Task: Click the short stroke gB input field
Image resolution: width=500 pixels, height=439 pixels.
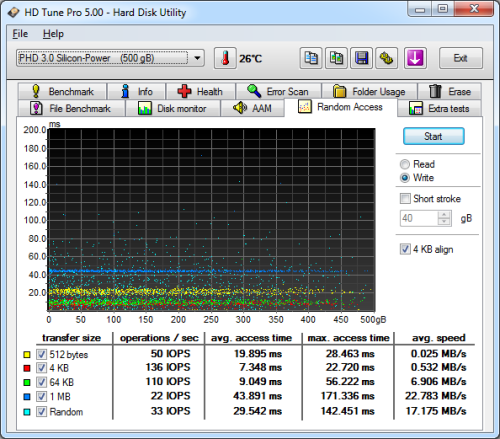Action: (419, 218)
